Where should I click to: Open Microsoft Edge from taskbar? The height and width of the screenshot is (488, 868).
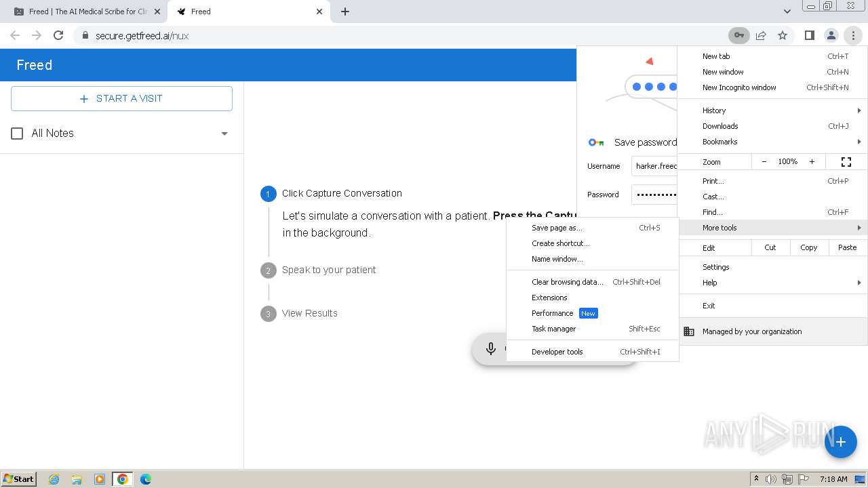click(x=146, y=479)
